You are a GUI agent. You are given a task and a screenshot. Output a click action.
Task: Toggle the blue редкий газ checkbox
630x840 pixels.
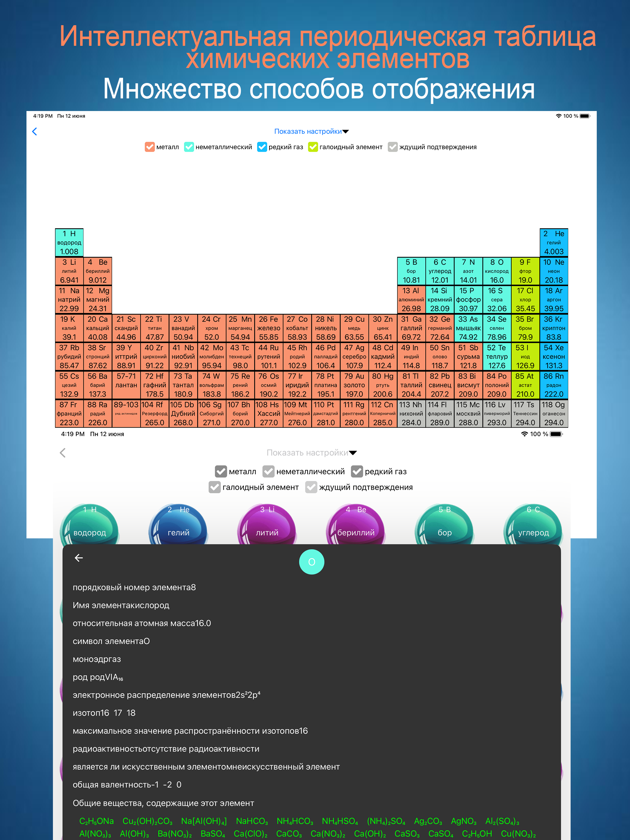coord(262,147)
